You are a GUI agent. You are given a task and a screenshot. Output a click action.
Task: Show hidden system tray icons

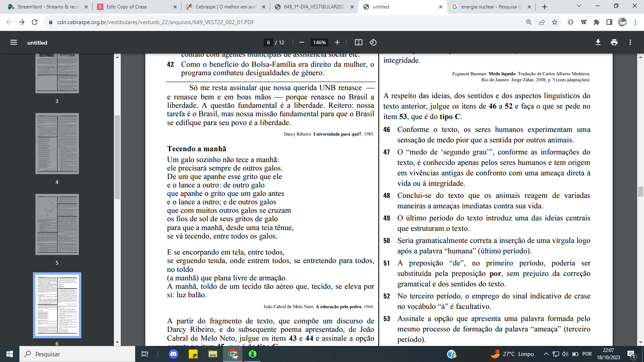pyautogui.click(x=546, y=354)
